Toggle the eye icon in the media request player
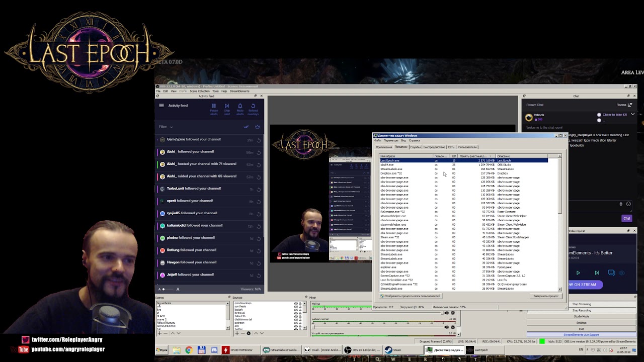The image size is (644, 362). click(622, 273)
